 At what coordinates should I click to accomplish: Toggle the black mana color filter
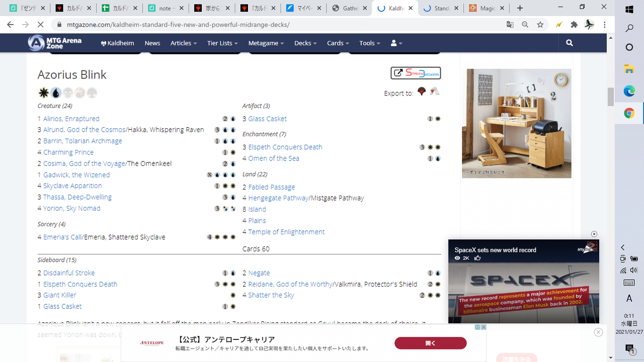(68, 93)
